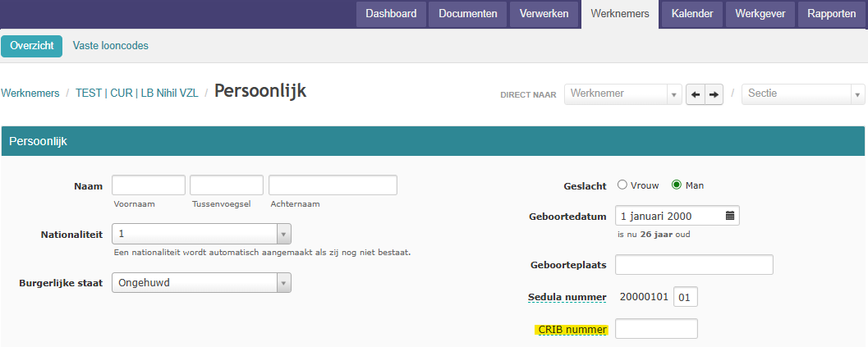Click the Sedula value 20000101

coord(644,297)
